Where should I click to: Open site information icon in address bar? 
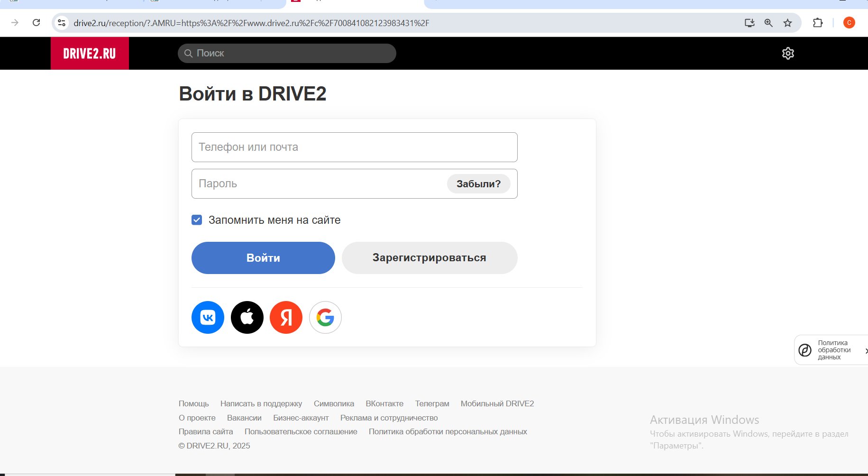62,23
